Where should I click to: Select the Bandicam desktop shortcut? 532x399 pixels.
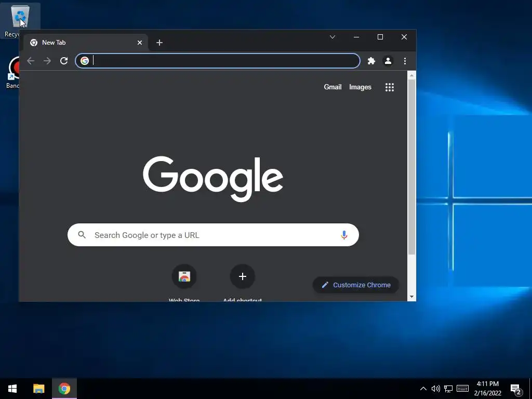[x=13, y=73]
